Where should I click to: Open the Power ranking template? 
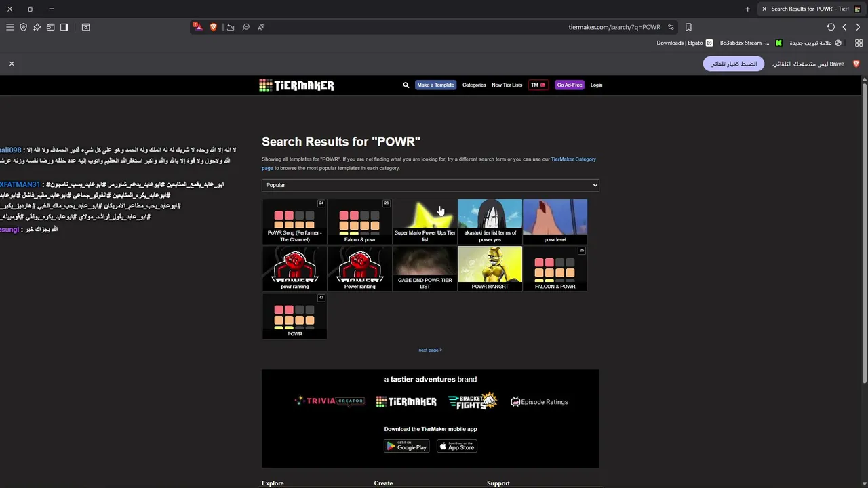pos(359,268)
